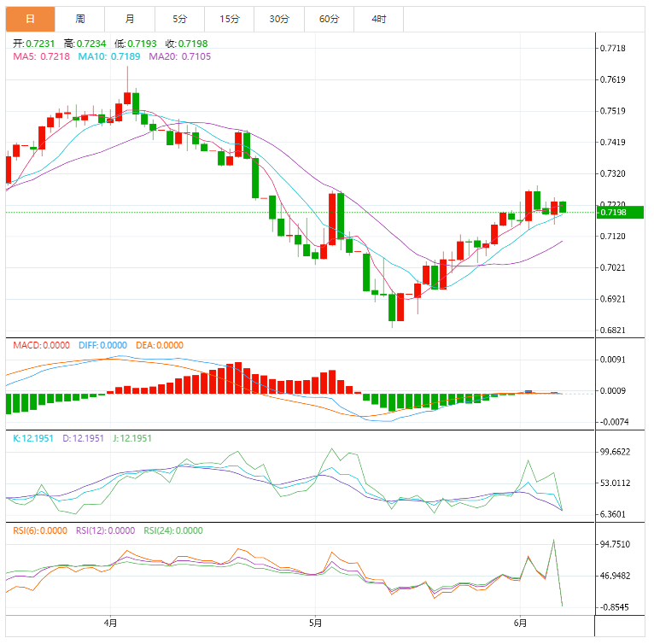Viewport: 654px width, 644px height.
Task: Click the MA10: 0.7189 legend label
Action: click(x=109, y=56)
